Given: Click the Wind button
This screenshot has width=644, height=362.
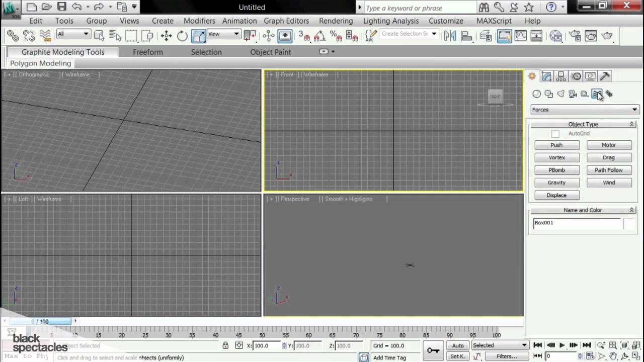Looking at the screenshot, I should (609, 183).
